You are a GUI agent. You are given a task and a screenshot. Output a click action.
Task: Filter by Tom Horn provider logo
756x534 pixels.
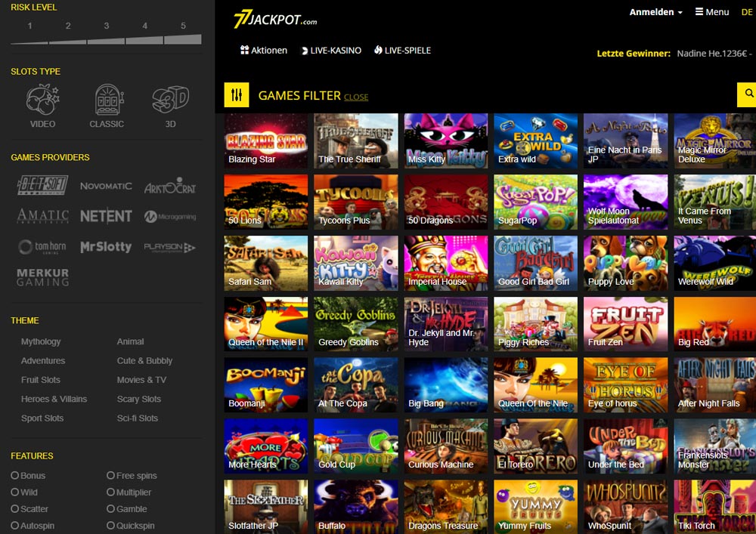click(x=42, y=247)
